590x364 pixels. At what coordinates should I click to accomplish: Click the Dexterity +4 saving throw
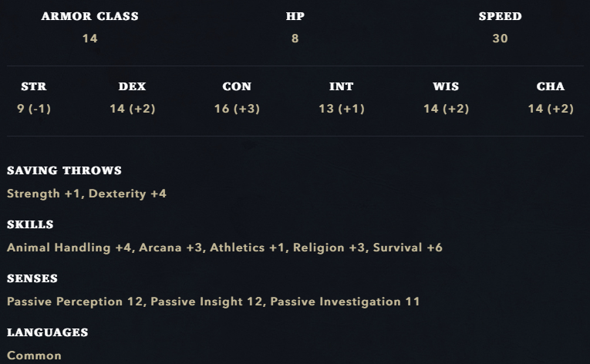[x=127, y=194]
